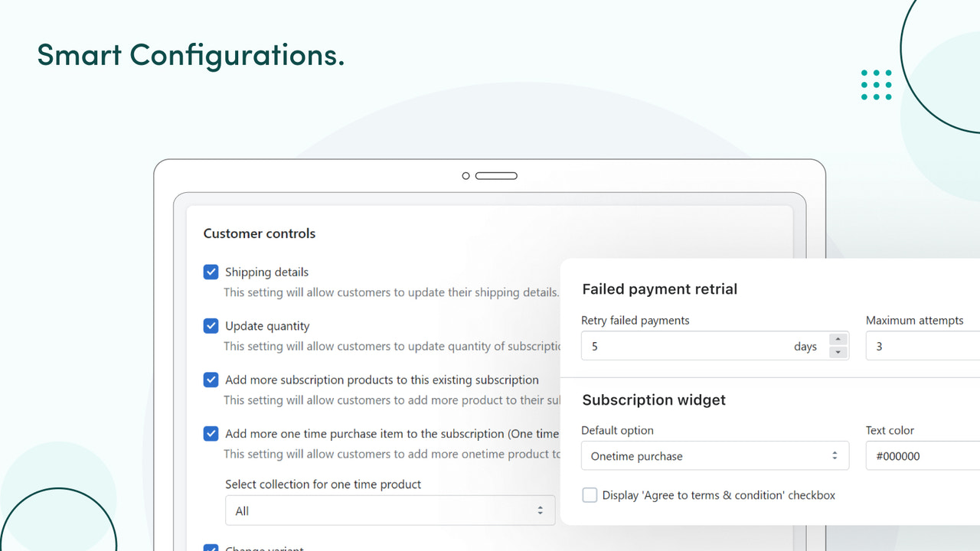Open the chevron on the Onetime purchase selector
The height and width of the screenshot is (551, 980).
[x=835, y=455]
